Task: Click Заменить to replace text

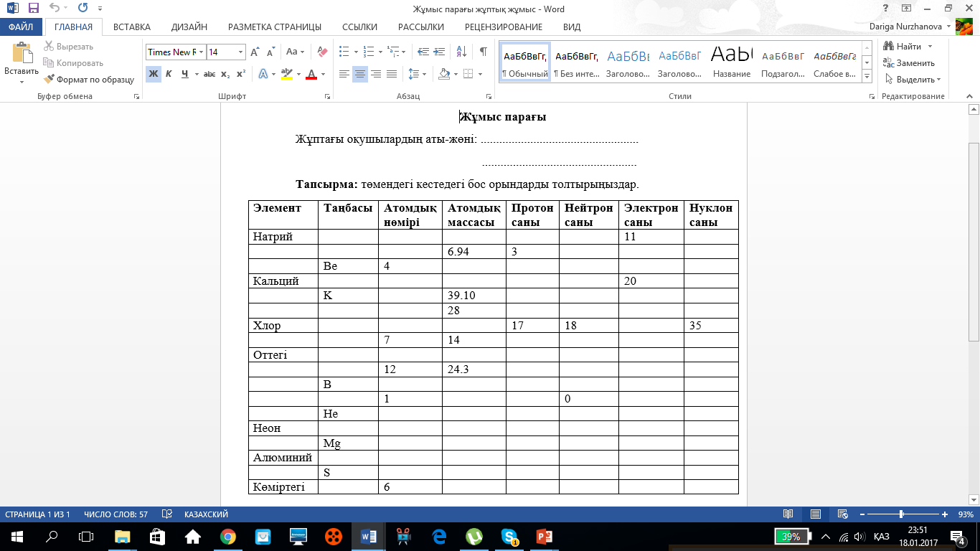Action: [910, 63]
